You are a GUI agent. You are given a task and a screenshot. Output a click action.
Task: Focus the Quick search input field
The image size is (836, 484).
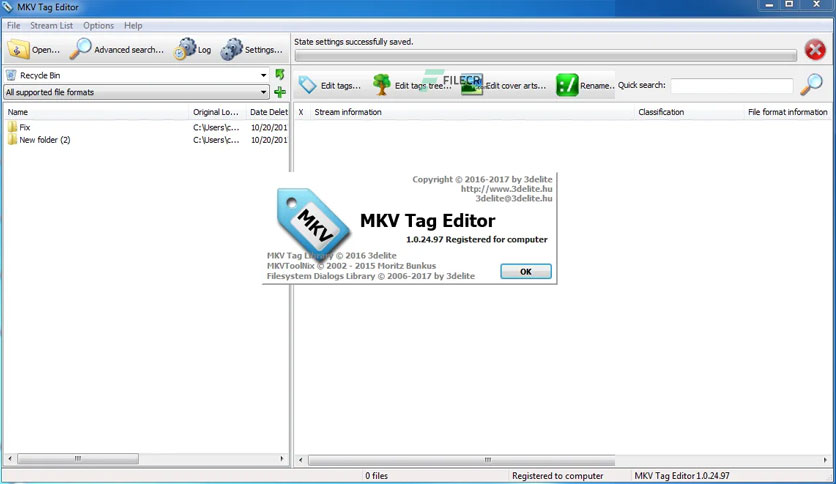click(732, 85)
